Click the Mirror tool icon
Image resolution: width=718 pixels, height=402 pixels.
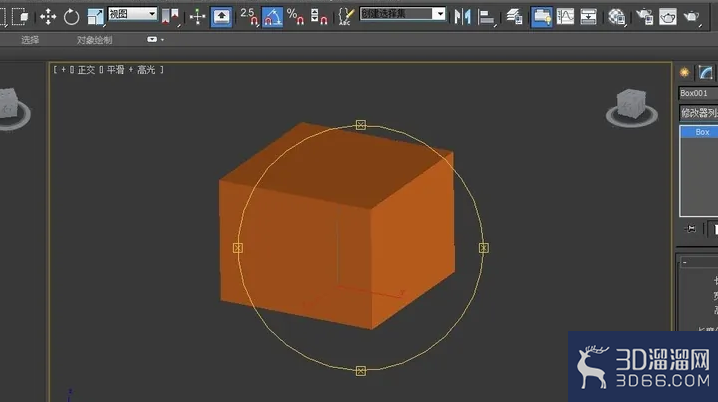click(x=462, y=17)
